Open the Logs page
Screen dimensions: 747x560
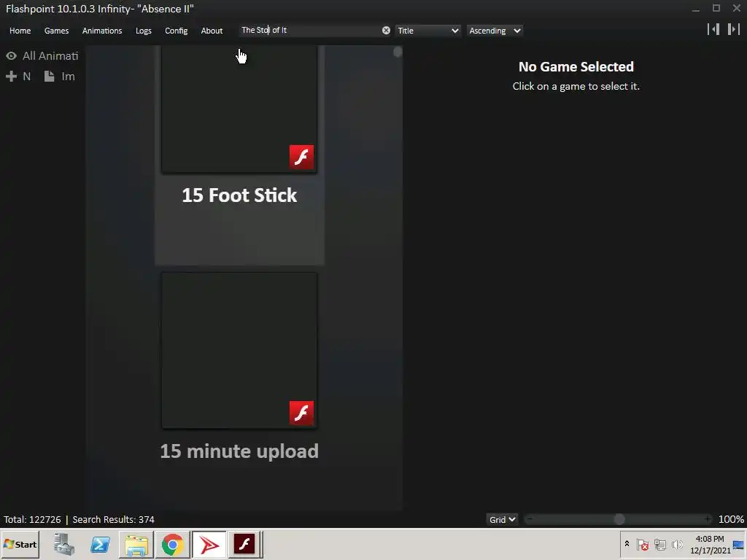tap(144, 31)
